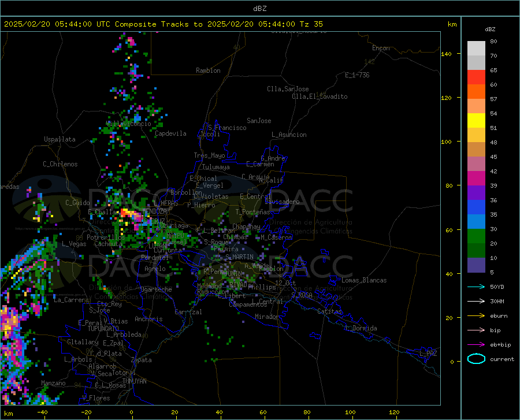Click the Divisadero label on the map
Viewport: 520px width, 420px height.
(282, 202)
